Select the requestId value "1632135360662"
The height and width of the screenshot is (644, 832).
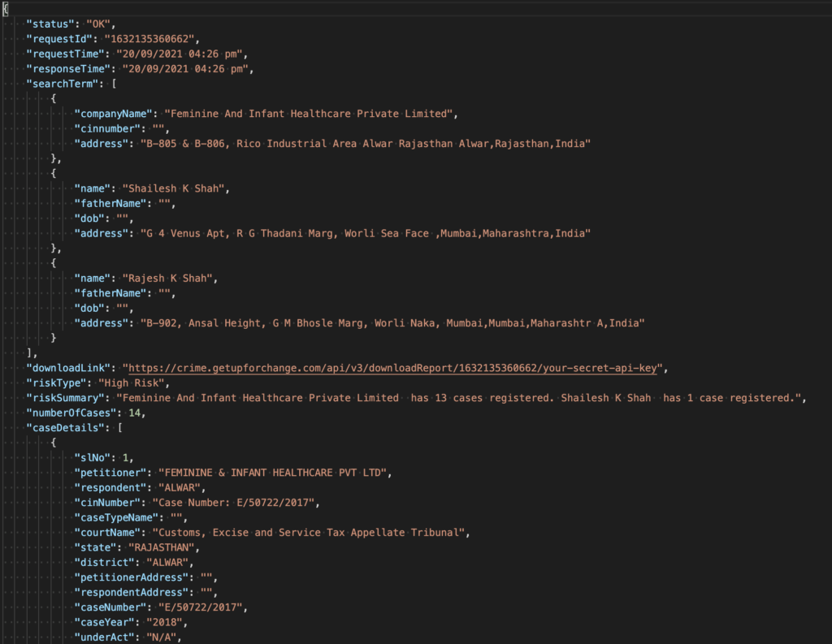pos(149,39)
